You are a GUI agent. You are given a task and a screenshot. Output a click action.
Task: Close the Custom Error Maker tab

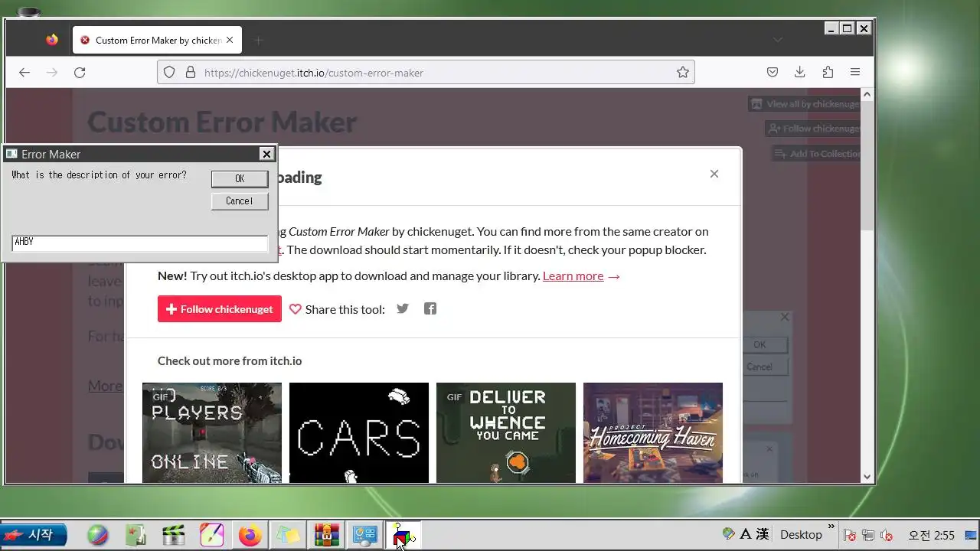(x=230, y=40)
